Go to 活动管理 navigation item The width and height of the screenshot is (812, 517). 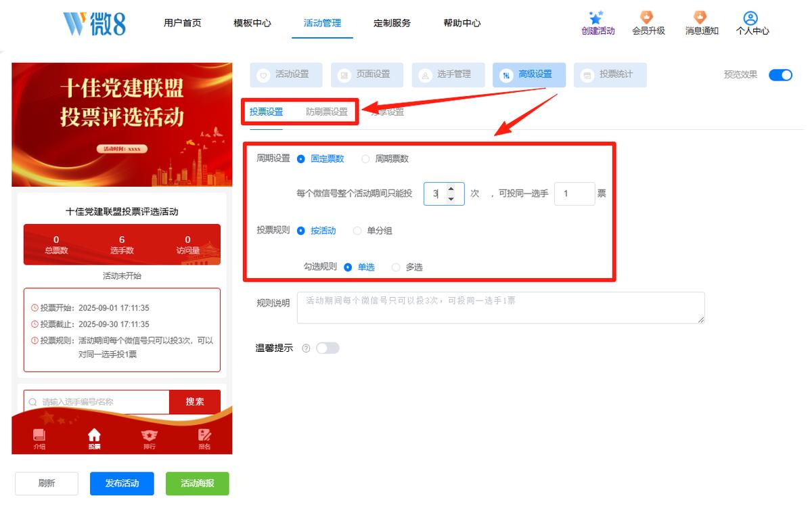[x=323, y=23]
